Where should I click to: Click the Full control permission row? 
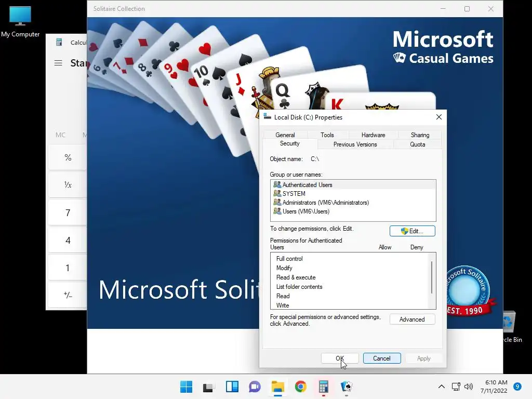pos(351,259)
